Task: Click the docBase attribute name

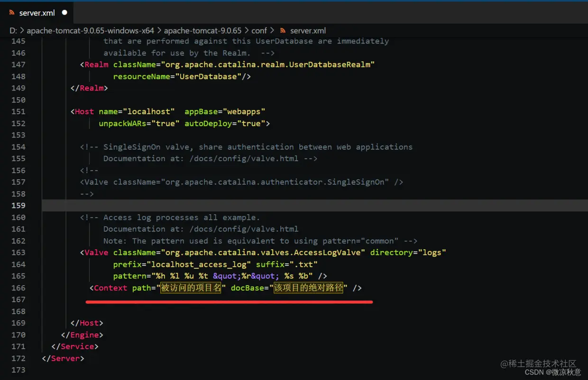Action: point(248,288)
